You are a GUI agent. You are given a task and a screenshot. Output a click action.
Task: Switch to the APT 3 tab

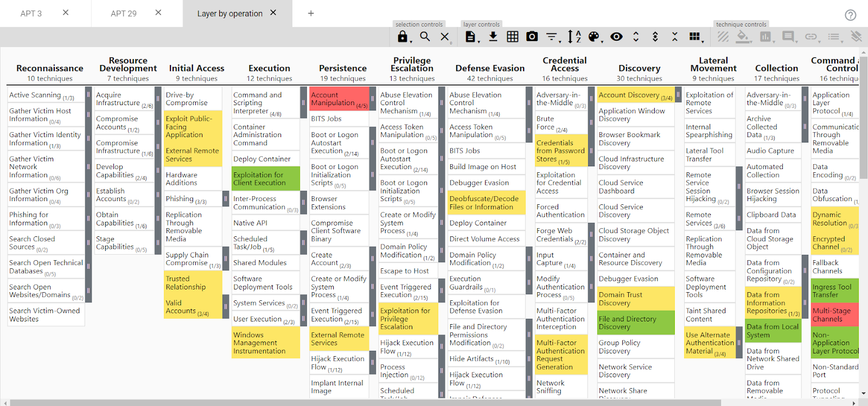point(31,14)
